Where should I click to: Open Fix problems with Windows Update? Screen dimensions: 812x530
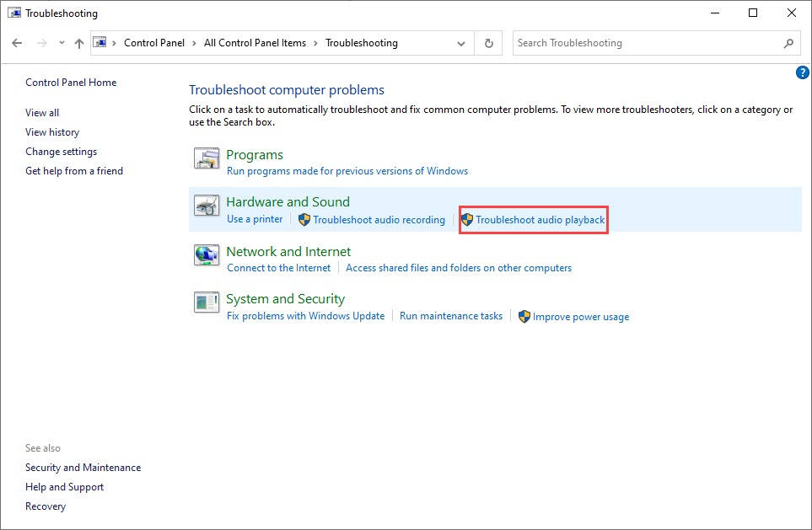(305, 316)
